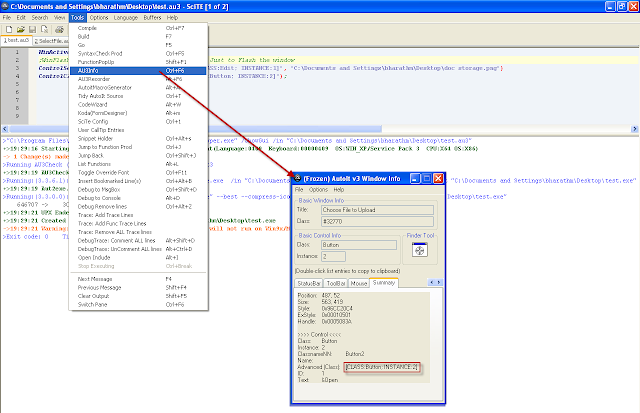Open the Search menu in SciTE
Image resolution: width=640 pixels, height=413 pixels.
click(40, 18)
